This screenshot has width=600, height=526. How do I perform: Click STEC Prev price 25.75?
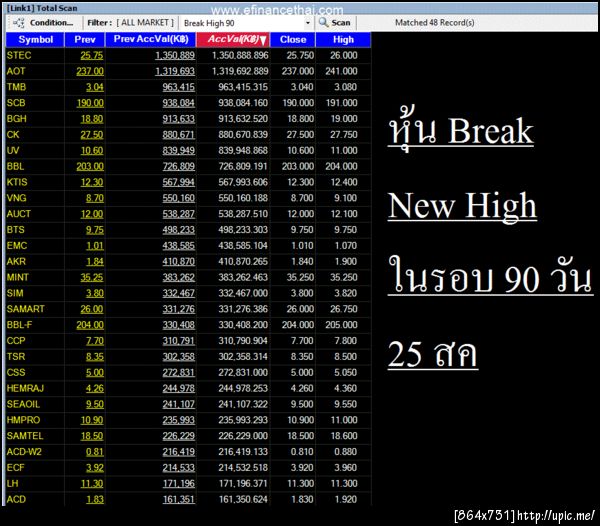[92, 55]
